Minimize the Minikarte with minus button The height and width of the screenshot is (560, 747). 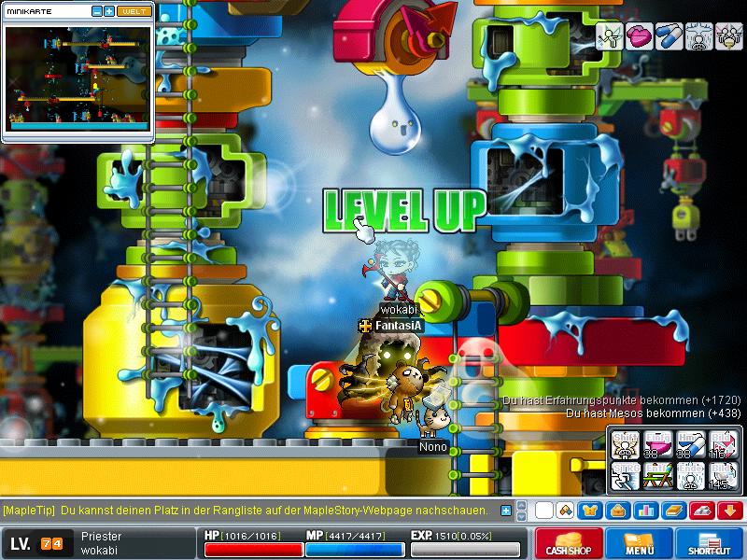click(97, 11)
